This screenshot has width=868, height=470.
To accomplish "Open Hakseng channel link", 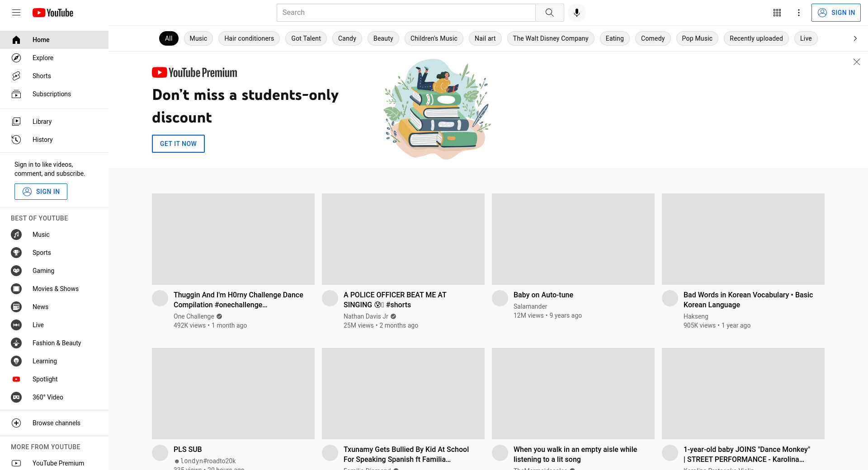I will [x=696, y=316].
